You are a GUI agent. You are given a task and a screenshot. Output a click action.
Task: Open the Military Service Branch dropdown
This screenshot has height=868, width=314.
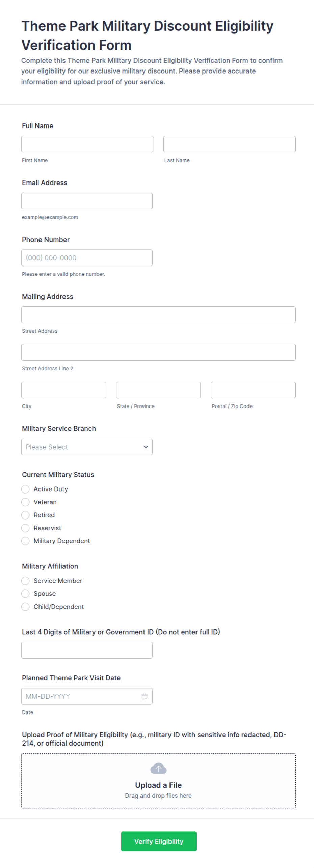pyautogui.click(x=87, y=447)
